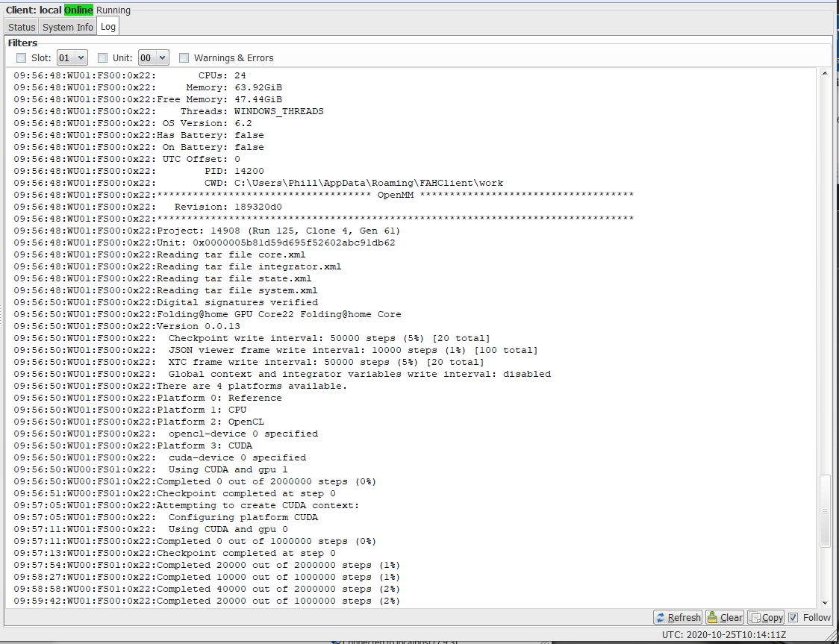
Task: Click the log line 'Version 0.0.13'
Action: 127,326
